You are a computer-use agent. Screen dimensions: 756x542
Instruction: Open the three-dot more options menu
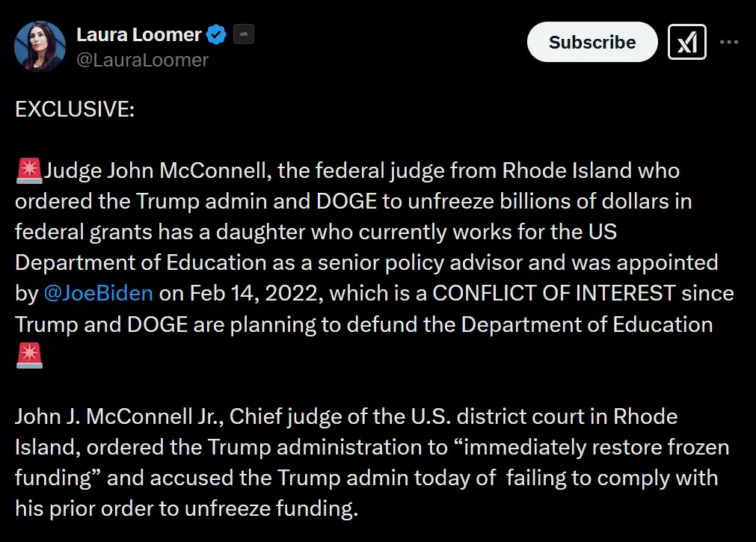[729, 42]
